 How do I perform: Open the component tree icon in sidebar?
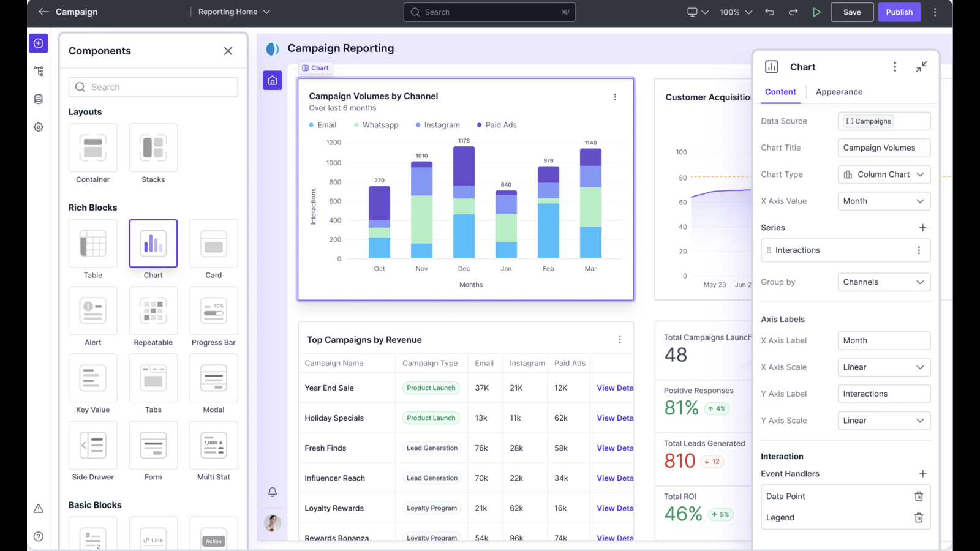(x=39, y=71)
